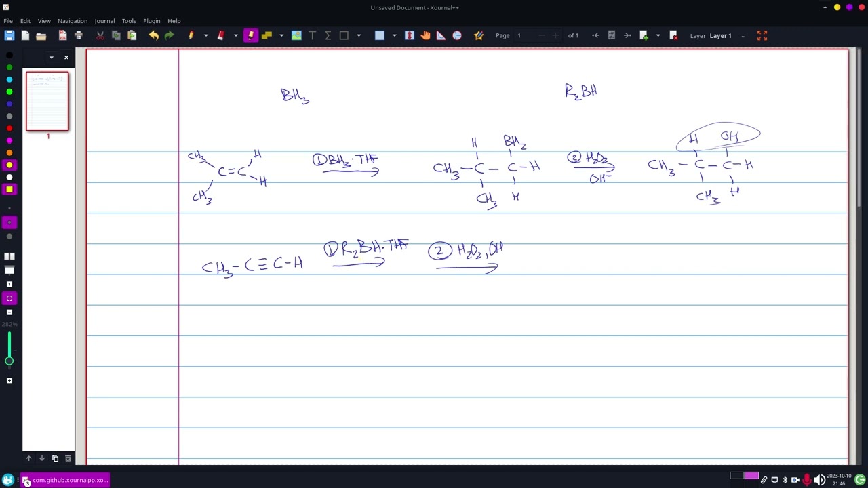Viewport: 868px width, 488px height.
Task: Open the Tools menu
Action: pyautogui.click(x=129, y=21)
